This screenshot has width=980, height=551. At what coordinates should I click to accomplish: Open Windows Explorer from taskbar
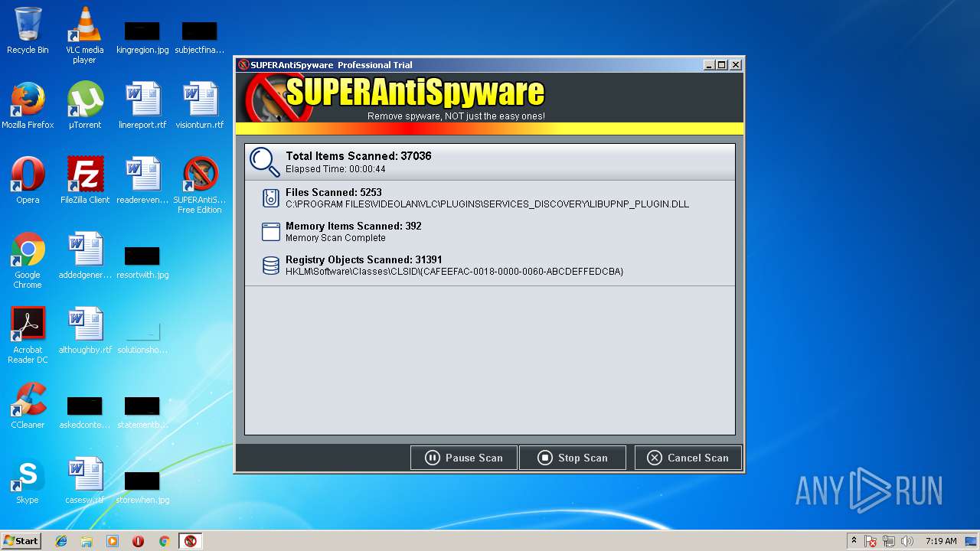click(x=87, y=541)
